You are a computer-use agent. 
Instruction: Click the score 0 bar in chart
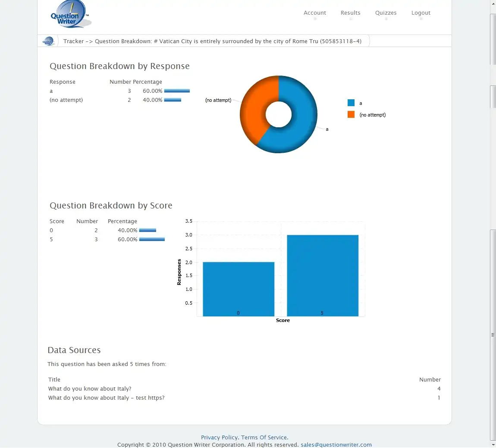(238, 289)
